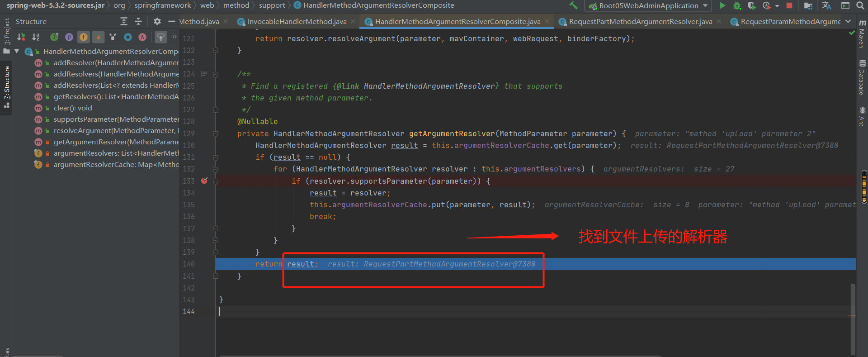868x357 pixels.
Task: Click the Z: Structure tool window button
Action: (x=6, y=87)
